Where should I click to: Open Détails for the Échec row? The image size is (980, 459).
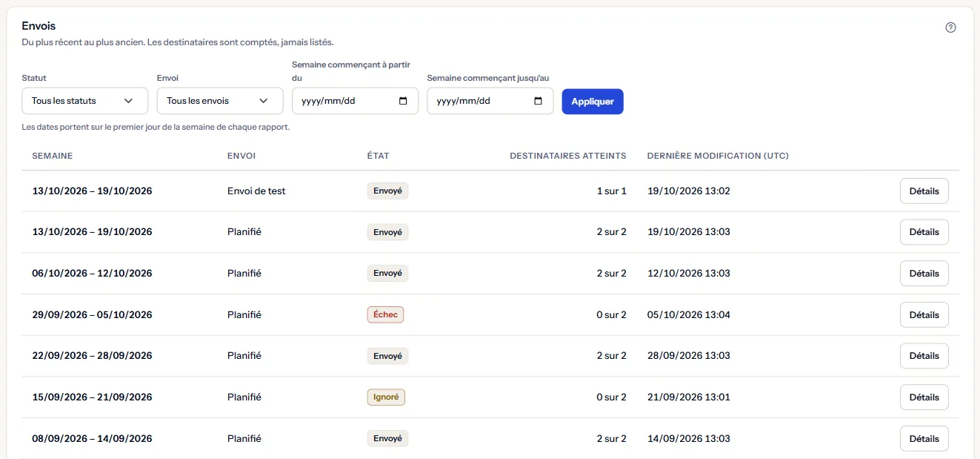924,314
